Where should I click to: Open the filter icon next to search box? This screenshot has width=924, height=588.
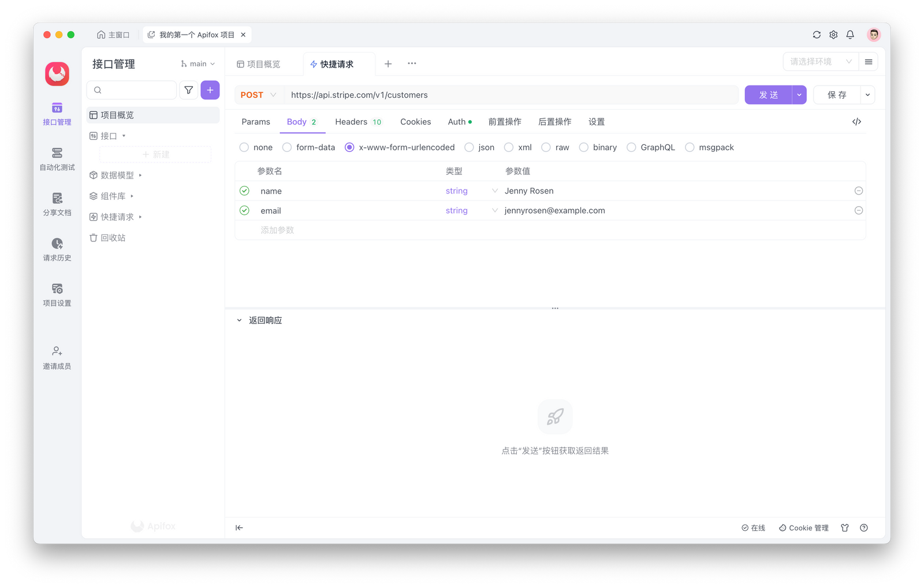tap(188, 90)
